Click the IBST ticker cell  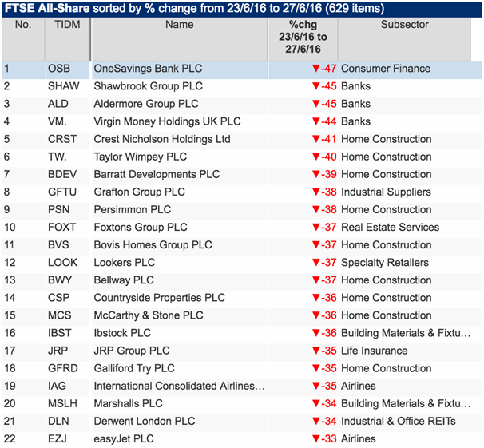tap(60, 333)
